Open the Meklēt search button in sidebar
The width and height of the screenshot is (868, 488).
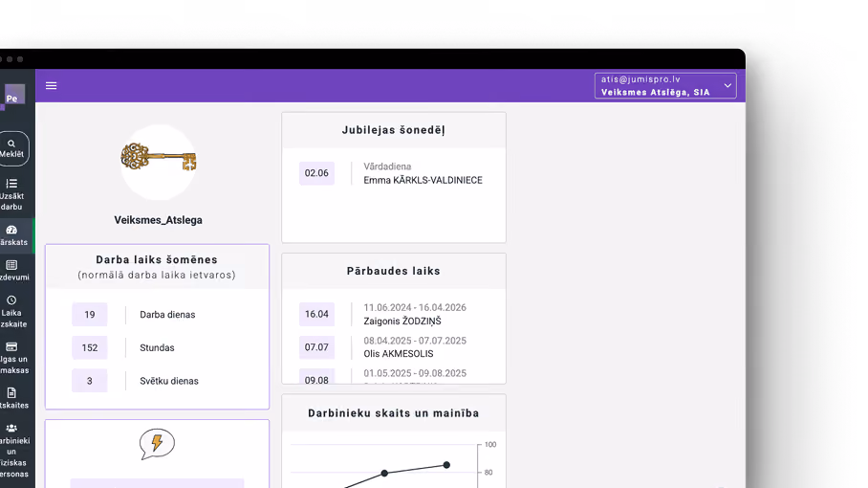point(13,148)
